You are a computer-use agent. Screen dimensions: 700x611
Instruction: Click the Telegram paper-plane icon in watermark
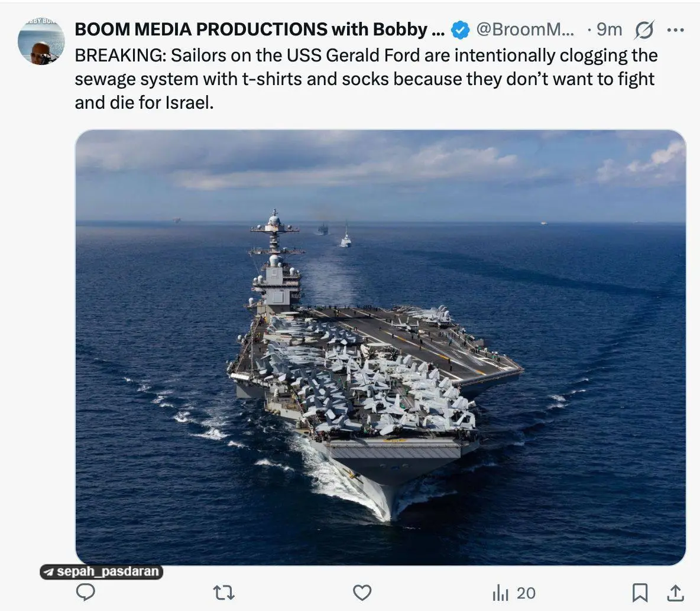[x=50, y=572]
